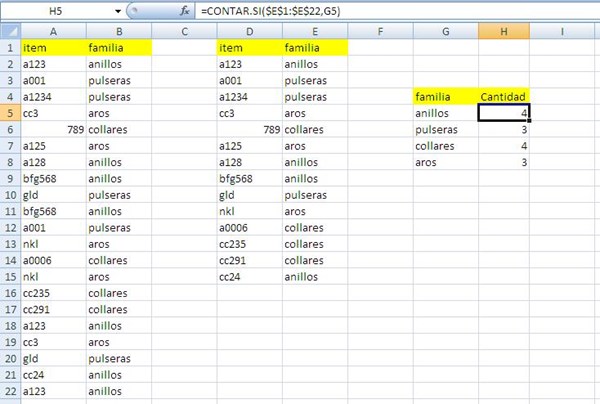Select row 1 header
This screenshot has width=600, height=404.
(x=10, y=48)
